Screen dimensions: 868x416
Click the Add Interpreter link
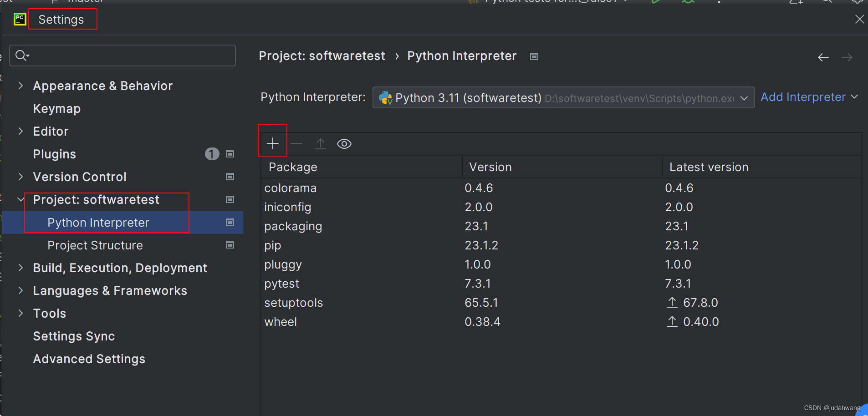pyautogui.click(x=802, y=96)
